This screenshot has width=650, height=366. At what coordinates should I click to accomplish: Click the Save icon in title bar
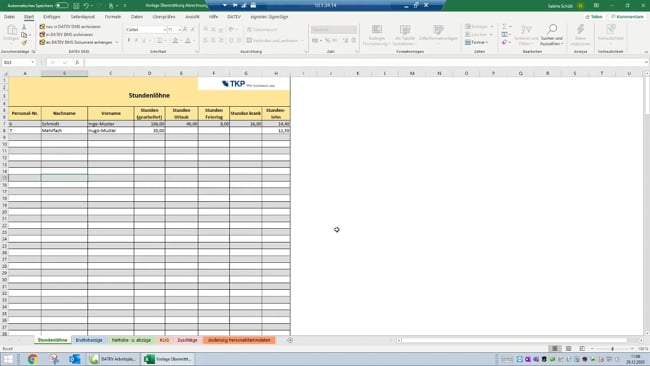tap(76, 5)
